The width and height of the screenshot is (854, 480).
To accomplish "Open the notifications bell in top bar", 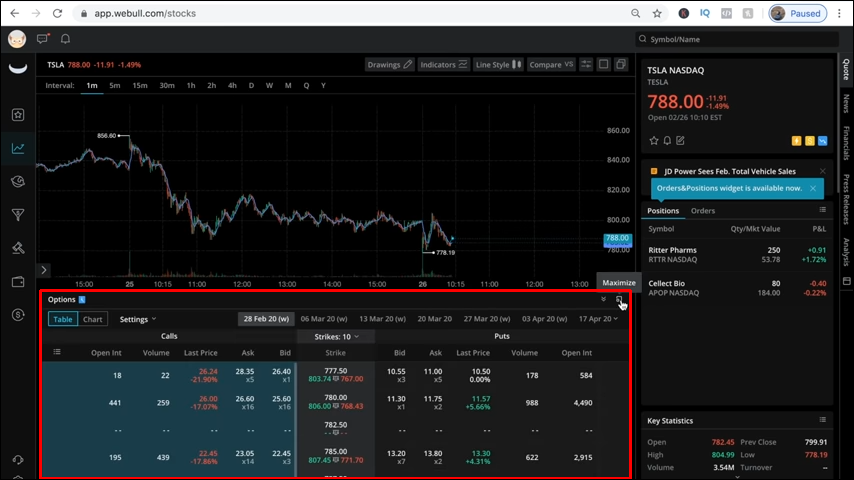I will (65, 39).
